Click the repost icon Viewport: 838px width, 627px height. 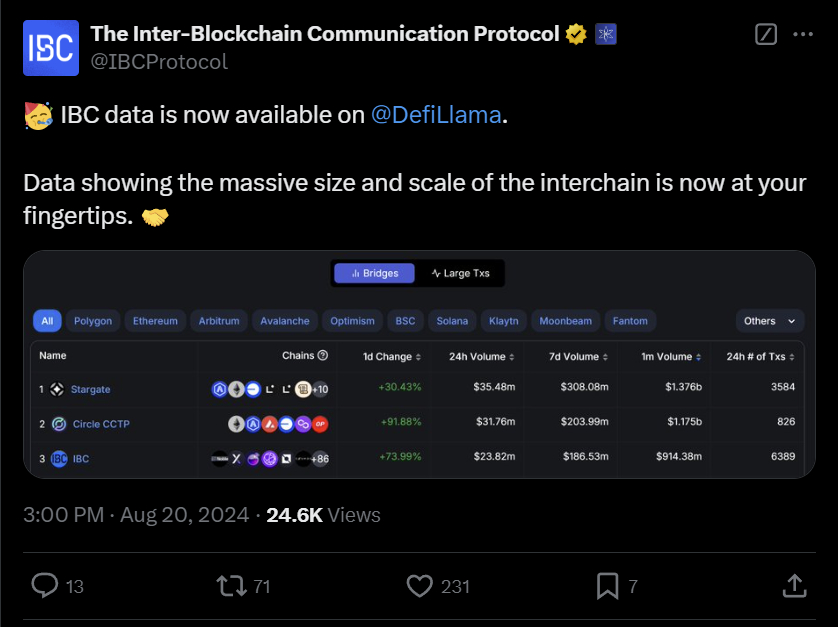coord(230,587)
